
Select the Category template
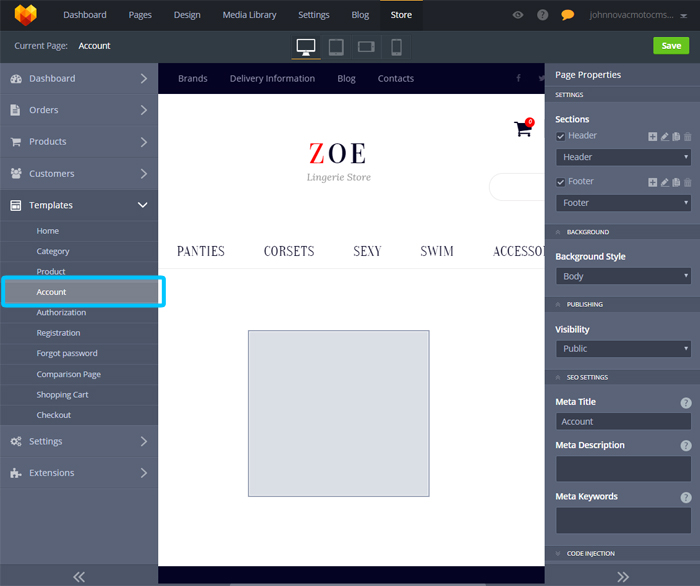[x=79, y=252]
